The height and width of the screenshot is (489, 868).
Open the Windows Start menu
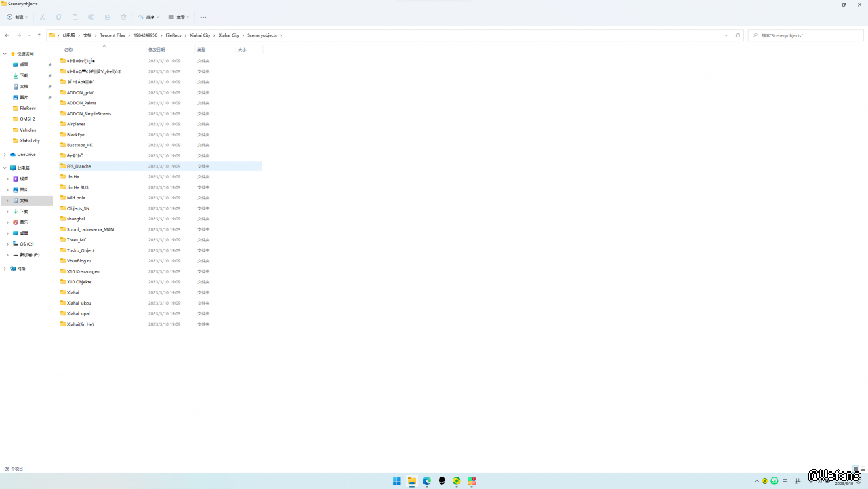click(397, 481)
